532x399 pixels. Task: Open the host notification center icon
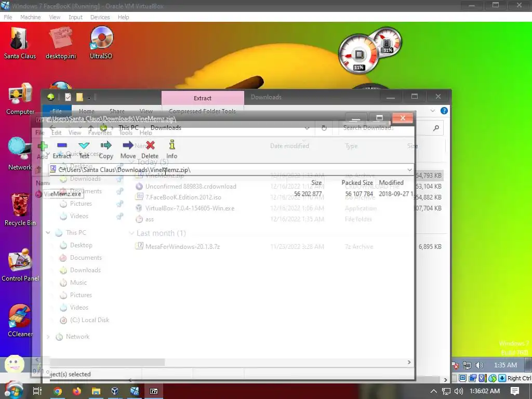[515, 391]
